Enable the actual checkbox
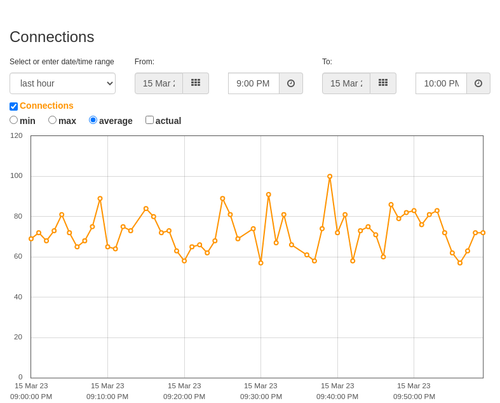Viewport: 500px width, 403px height. click(x=150, y=120)
